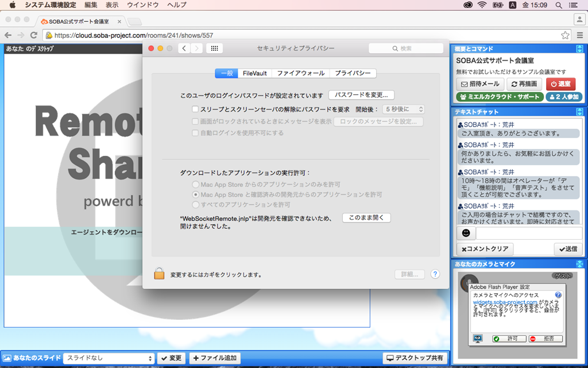
Task: Open the Wi-Fi status menu
Action: [482, 5]
